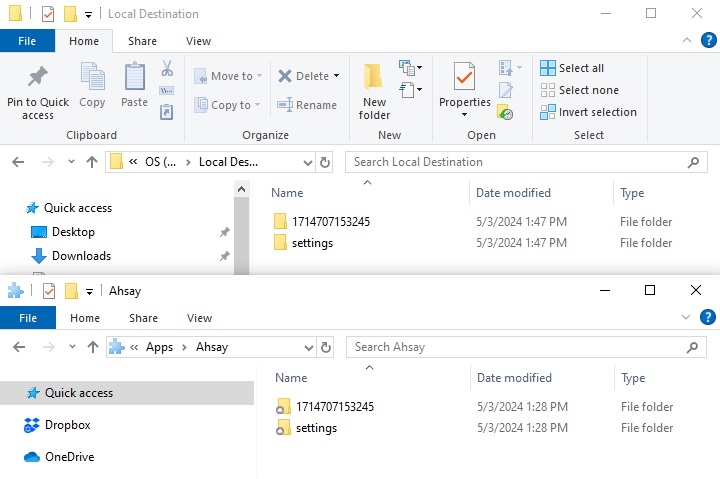The height and width of the screenshot is (479, 720).
Task: Go back in Local Destination window
Action: 18,162
